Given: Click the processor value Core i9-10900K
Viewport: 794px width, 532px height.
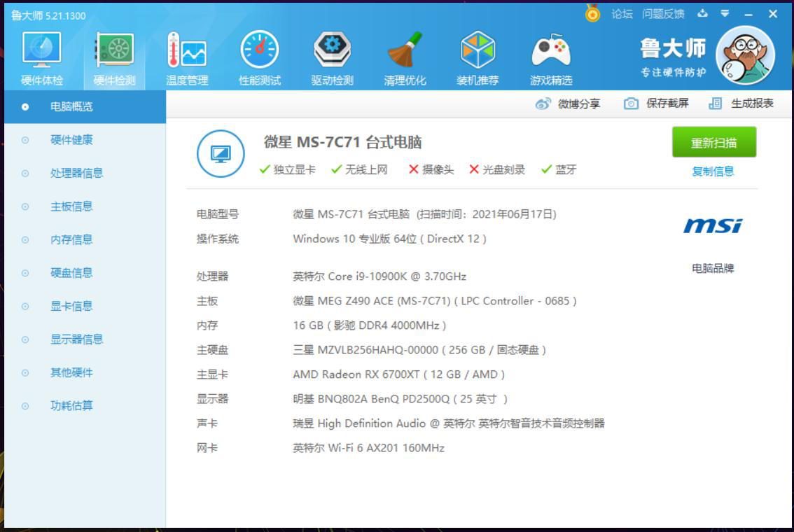Looking at the screenshot, I should click(x=379, y=276).
